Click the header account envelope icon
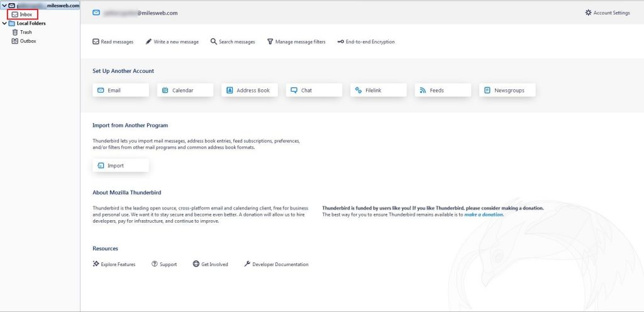 point(96,13)
